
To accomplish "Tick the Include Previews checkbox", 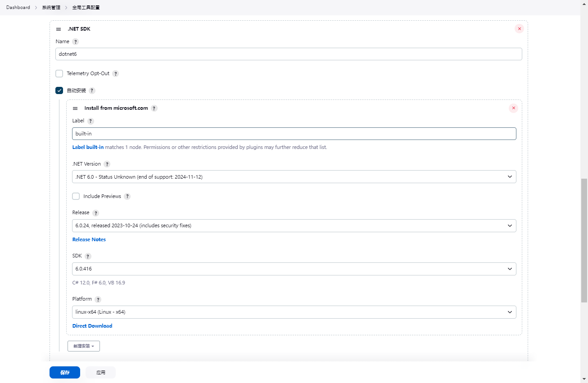I will click(x=76, y=196).
